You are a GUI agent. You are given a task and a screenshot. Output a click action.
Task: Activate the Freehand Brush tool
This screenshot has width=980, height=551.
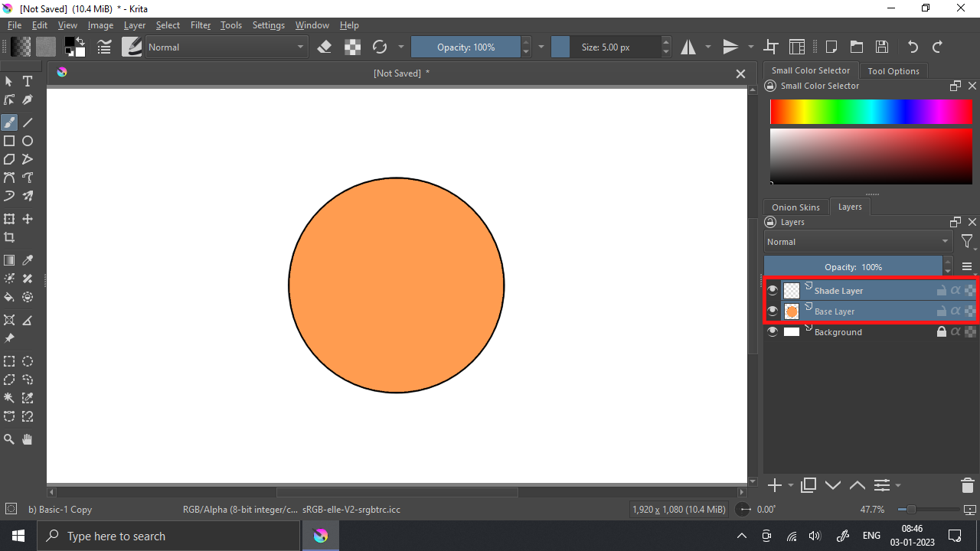9,122
